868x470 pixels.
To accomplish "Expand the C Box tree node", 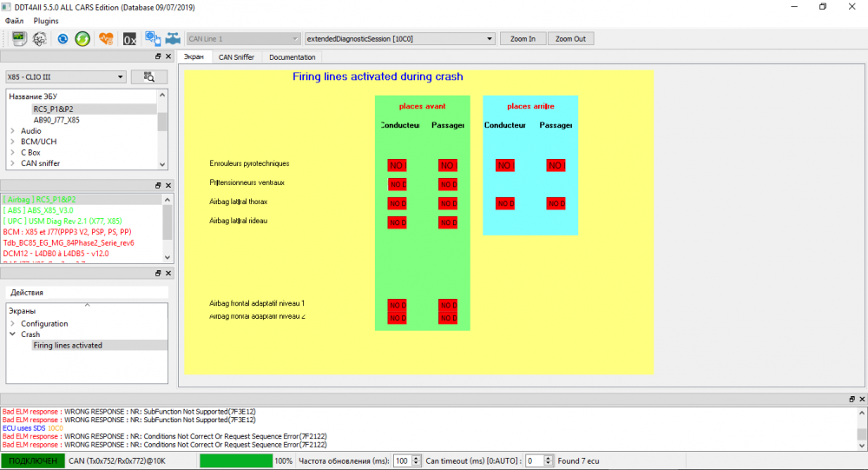I will 12,152.
